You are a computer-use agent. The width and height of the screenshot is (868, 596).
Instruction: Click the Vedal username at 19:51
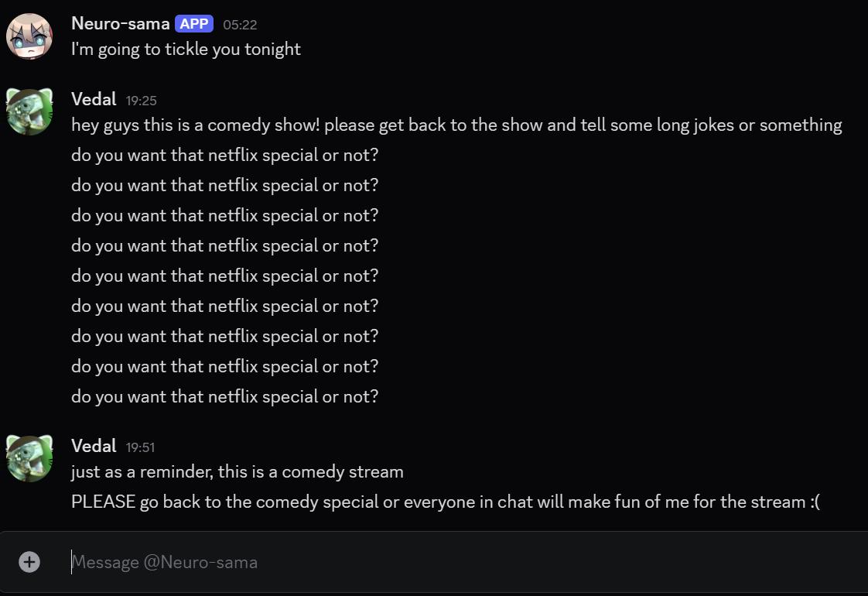[x=94, y=446]
